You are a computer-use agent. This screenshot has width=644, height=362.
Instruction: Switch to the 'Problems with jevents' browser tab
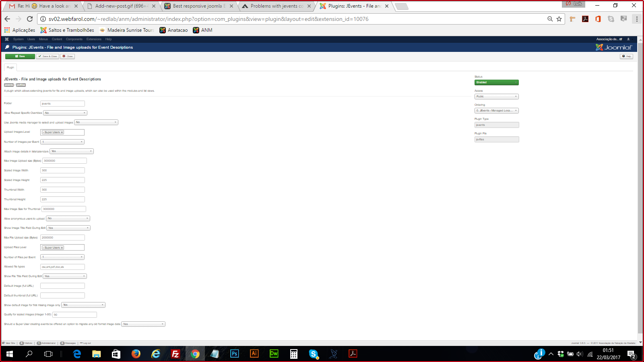[277, 6]
